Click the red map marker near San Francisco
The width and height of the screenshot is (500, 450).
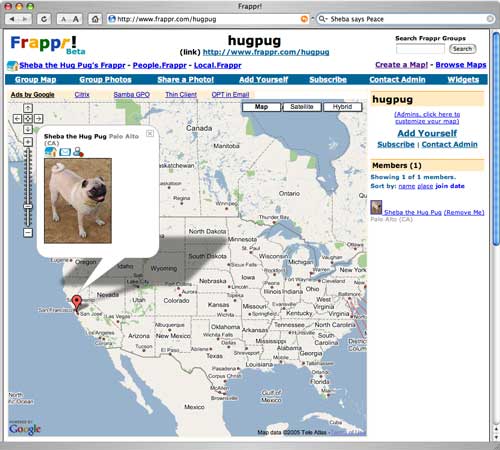tap(77, 304)
